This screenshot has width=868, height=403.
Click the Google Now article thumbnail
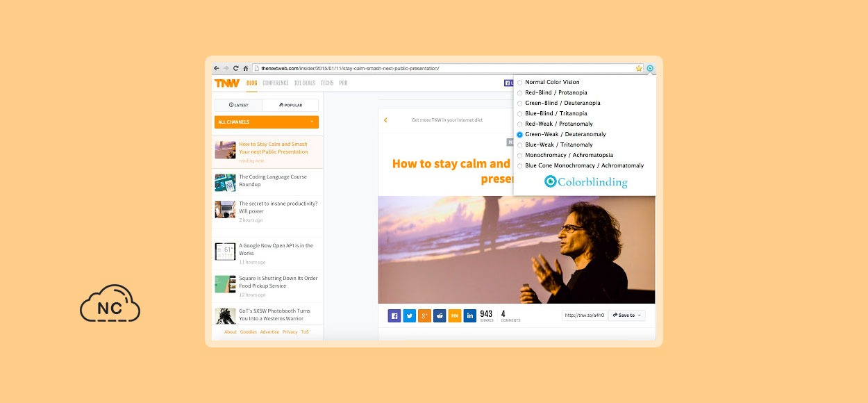(x=225, y=252)
